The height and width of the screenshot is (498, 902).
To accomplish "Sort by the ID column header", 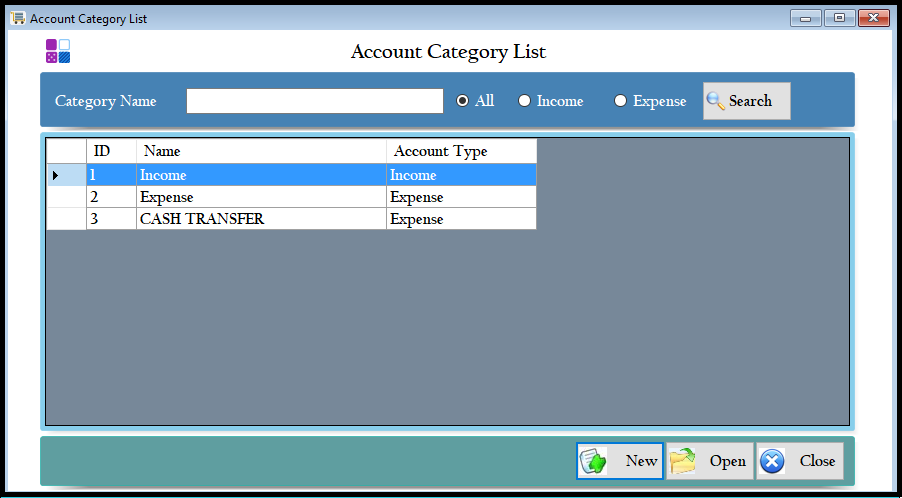I will click(111, 151).
